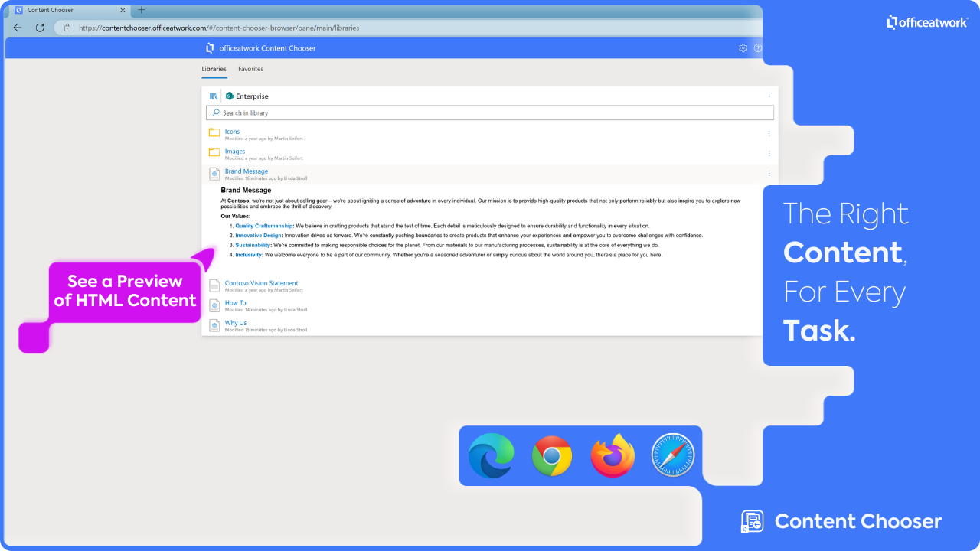The height and width of the screenshot is (551, 980).
Task: Click the SharePoint icon next to Enterprise
Action: click(230, 96)
